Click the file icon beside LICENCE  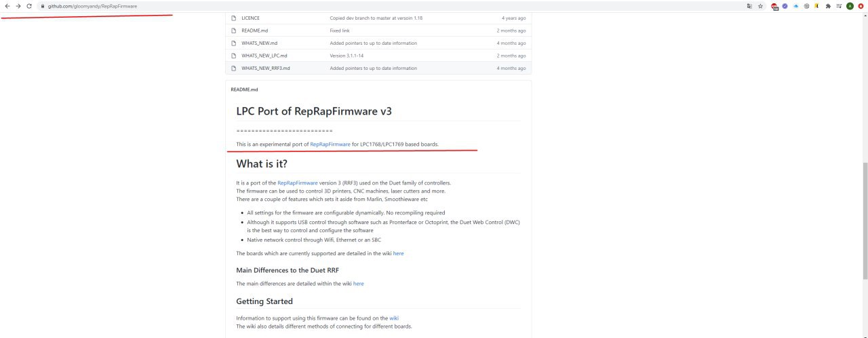click(x=233, y=18)
